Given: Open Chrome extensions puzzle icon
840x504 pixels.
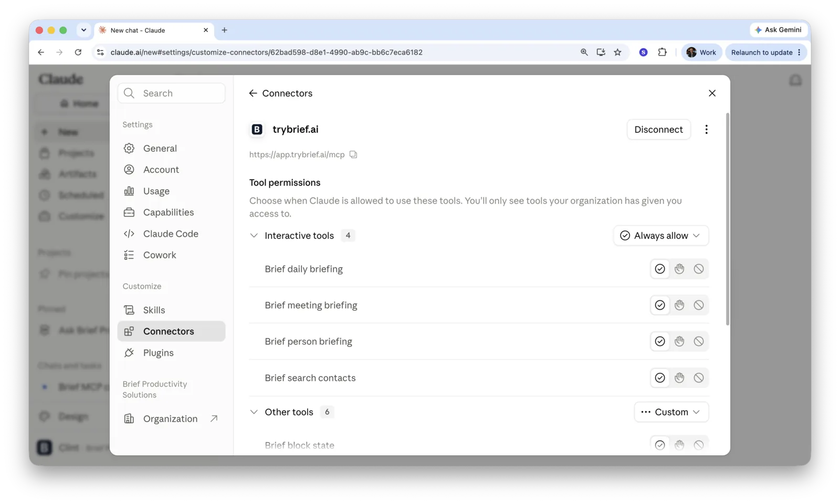Looking at the screenshot, I should (x=662, y=52).
